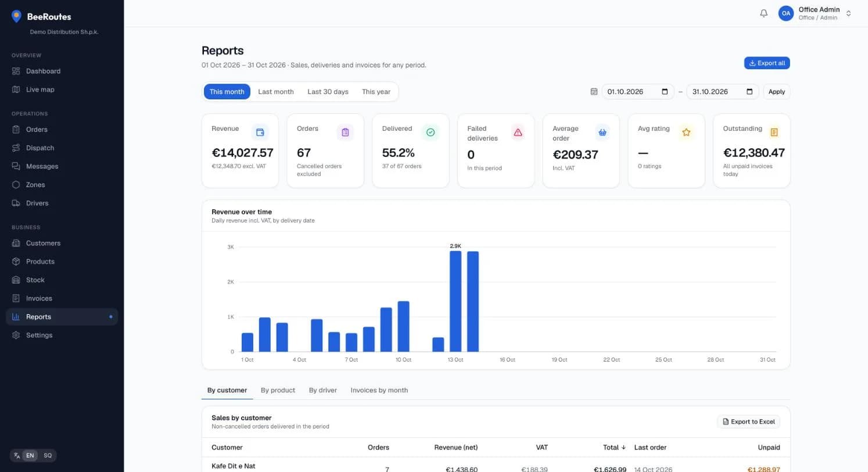Switch to Invoices by month tab
Viewport: 868px width, 472px height.
coord(379,390)
